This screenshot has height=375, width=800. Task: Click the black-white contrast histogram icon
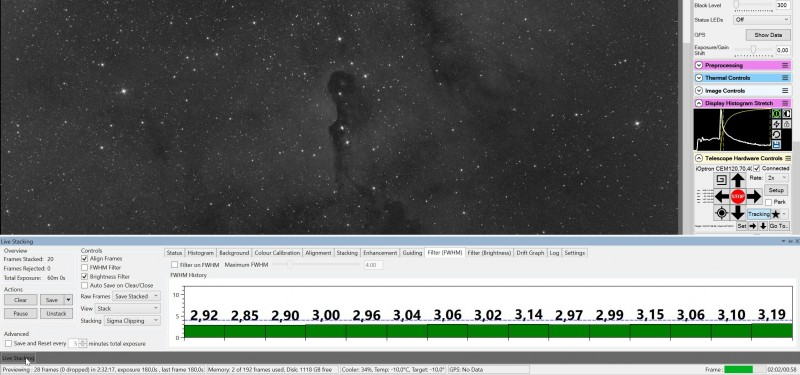point(786,114)
